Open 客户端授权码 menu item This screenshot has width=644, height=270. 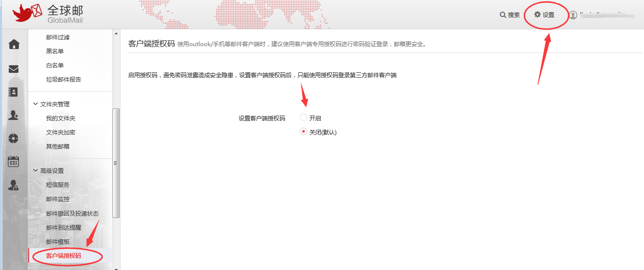coord(64,255)
